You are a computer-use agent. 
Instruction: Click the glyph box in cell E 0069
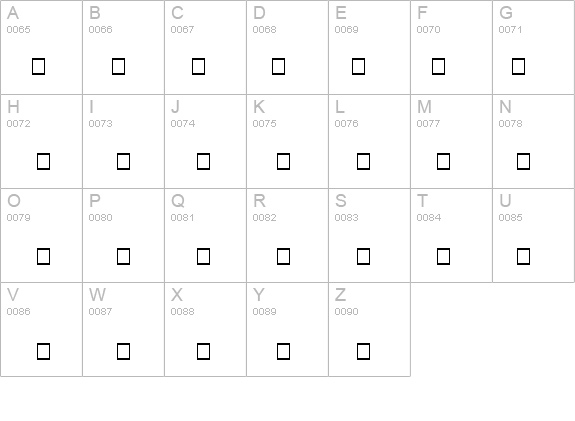(x=358, y=66)
